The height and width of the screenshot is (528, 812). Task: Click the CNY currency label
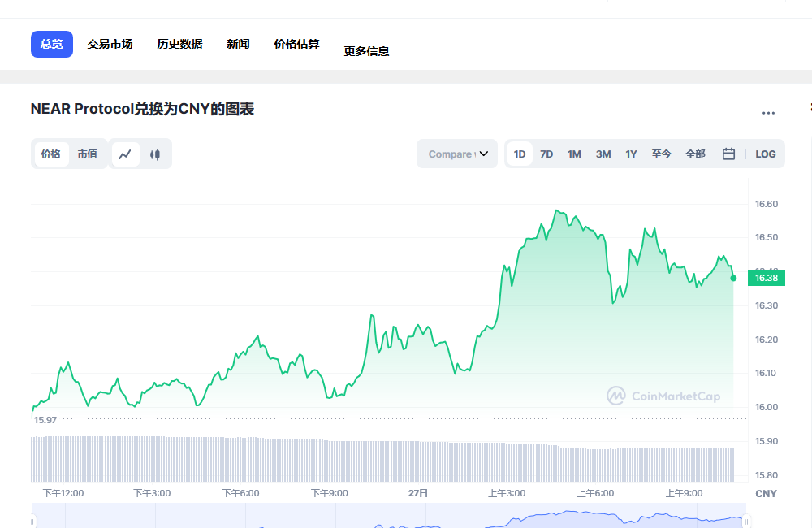767,494
